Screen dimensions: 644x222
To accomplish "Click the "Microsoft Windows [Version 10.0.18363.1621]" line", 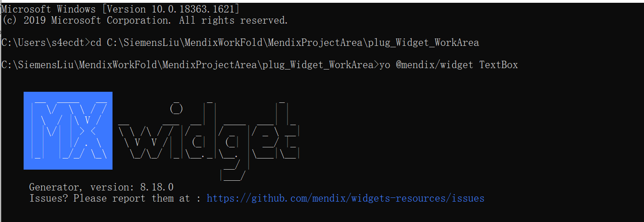I will click(121, 9).
